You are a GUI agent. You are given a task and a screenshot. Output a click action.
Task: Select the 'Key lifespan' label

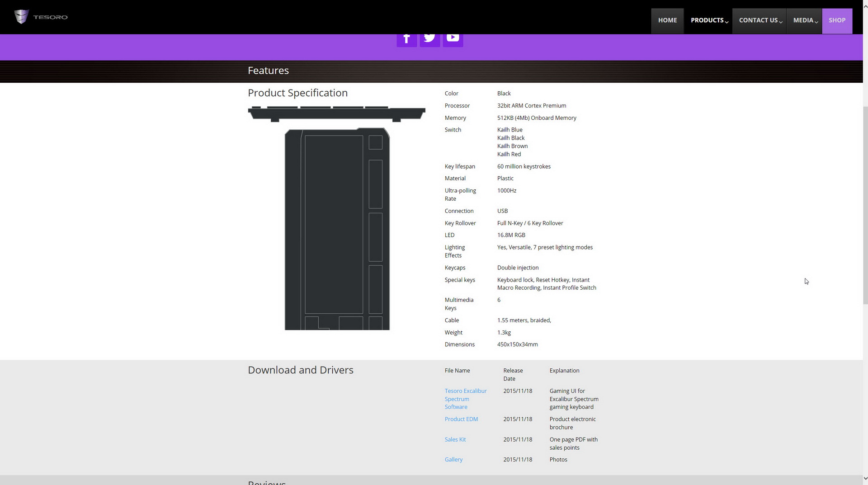pyautogui.click(x=460, y=166)
